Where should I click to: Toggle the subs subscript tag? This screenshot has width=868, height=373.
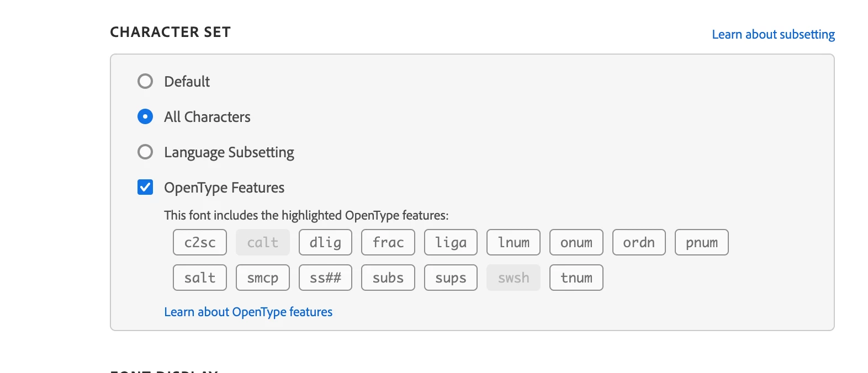pyautogui.click(x=388, y=278)
